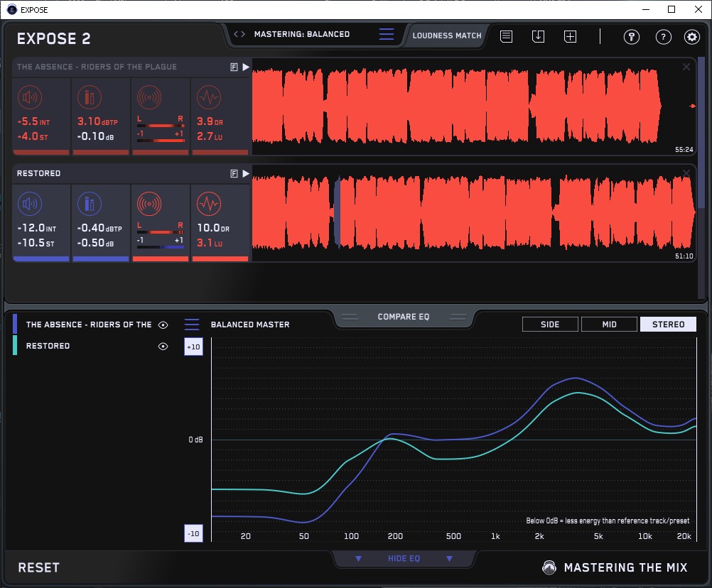Select the MID EQ view

(x=609, y=325)
